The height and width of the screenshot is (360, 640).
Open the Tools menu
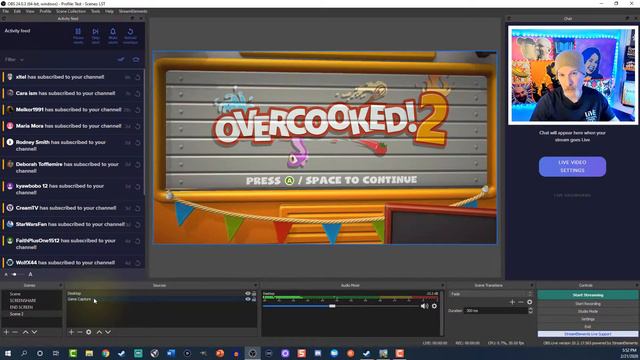(96, 11)
